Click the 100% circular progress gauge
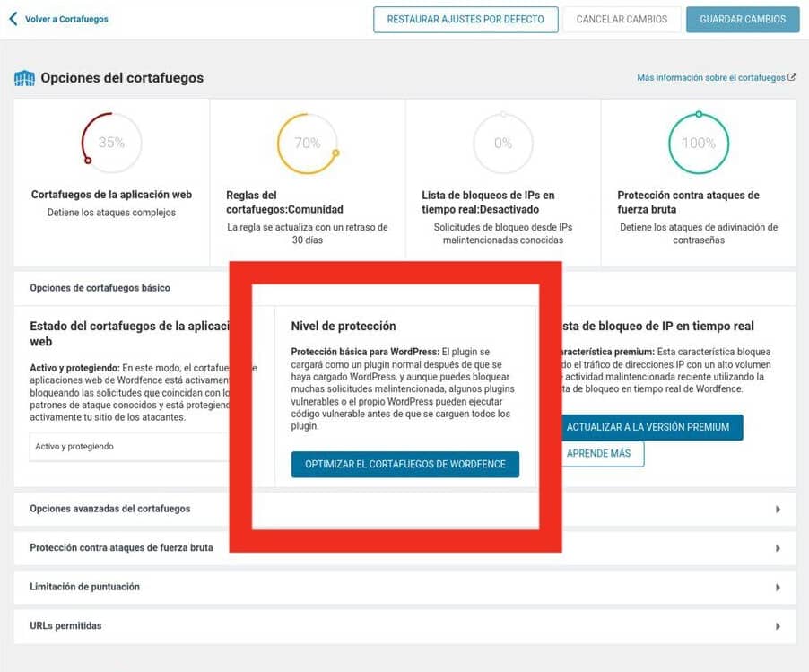 point(699,143)
